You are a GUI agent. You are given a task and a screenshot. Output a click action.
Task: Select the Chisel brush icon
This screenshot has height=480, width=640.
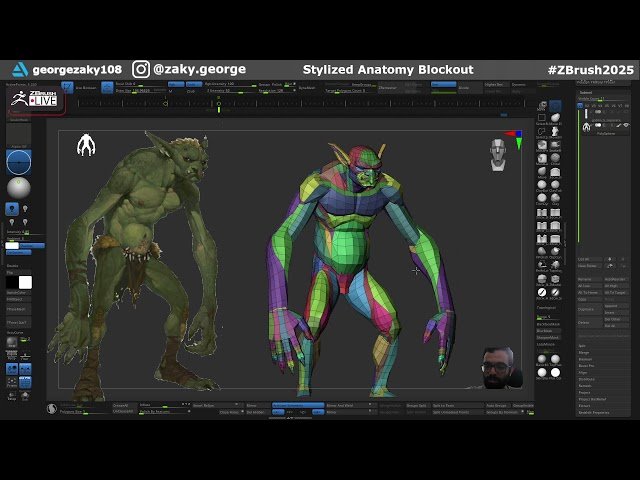click(x=555, y=159)
